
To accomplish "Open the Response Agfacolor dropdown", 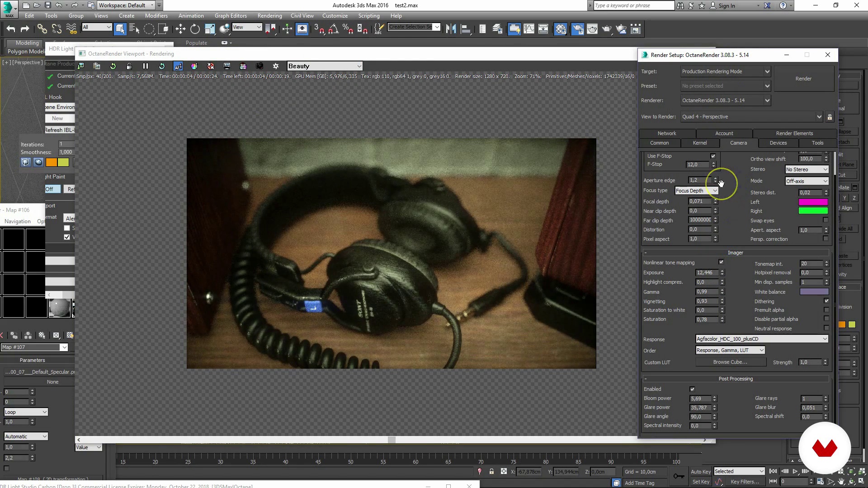I will 762,339.
